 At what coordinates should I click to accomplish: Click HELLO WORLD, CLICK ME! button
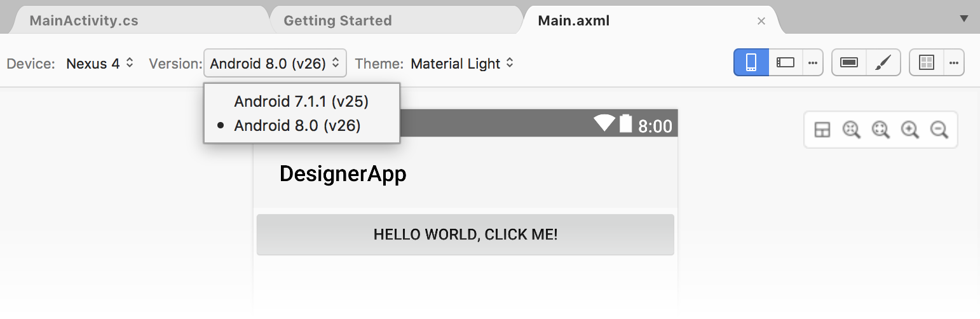pyautogui.click(x=465, y=234)
